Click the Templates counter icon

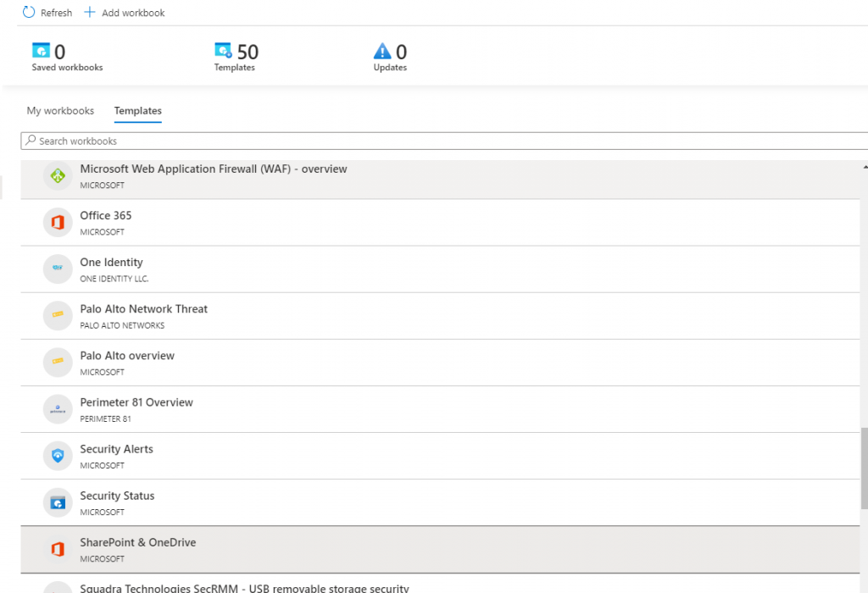pyautogui.click(x=223, y=50)
